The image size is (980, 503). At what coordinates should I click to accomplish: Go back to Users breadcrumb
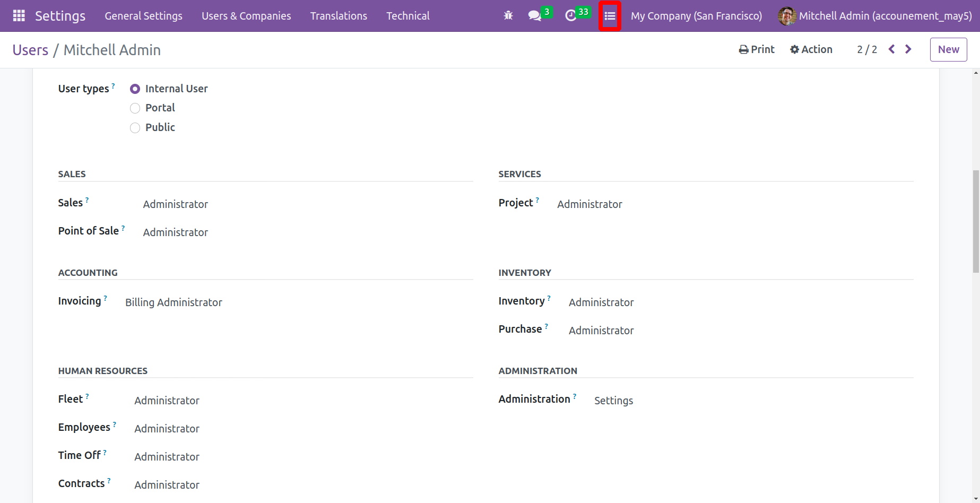(30, 50)
